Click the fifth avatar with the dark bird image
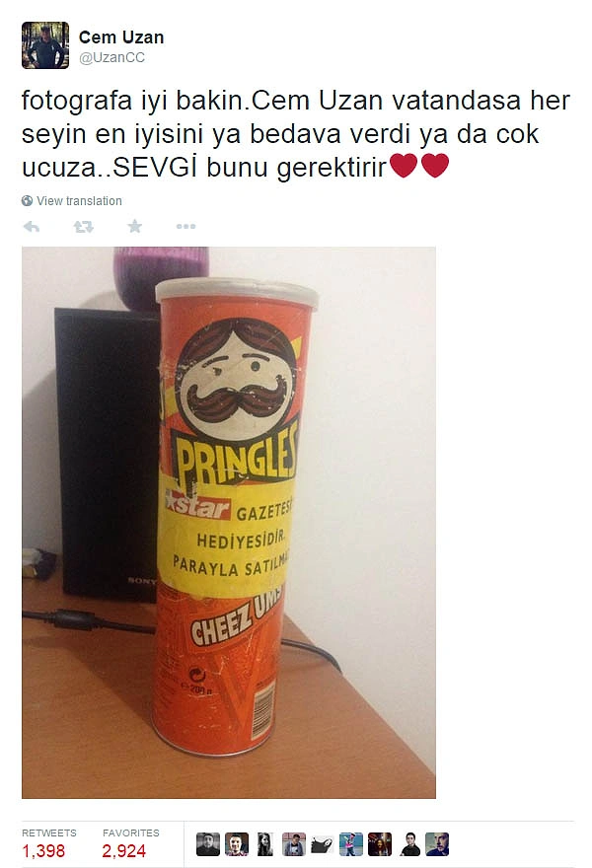 [x=323, y=844]
